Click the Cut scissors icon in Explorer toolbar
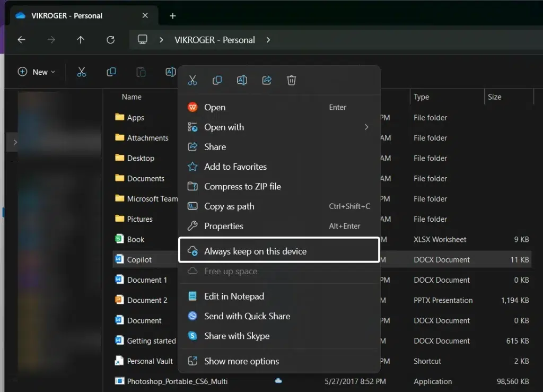 81,72
